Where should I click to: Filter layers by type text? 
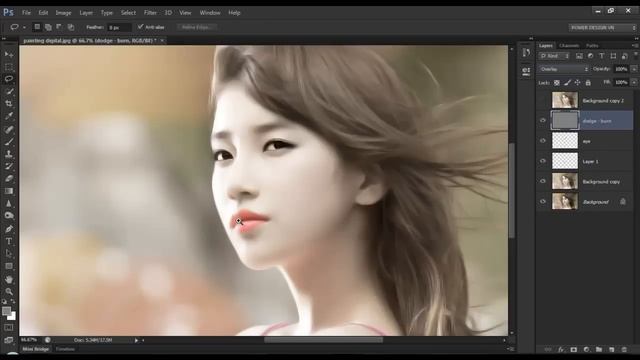point(602,56)
